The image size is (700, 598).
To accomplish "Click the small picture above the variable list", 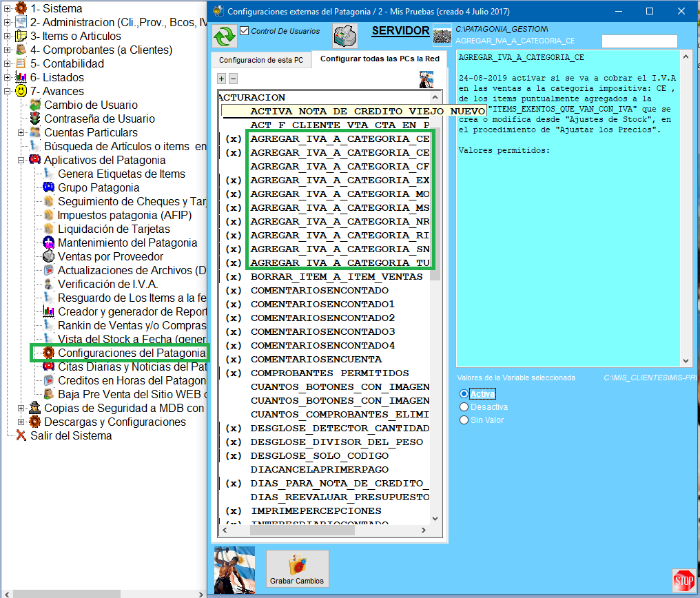I will (426, 79).
